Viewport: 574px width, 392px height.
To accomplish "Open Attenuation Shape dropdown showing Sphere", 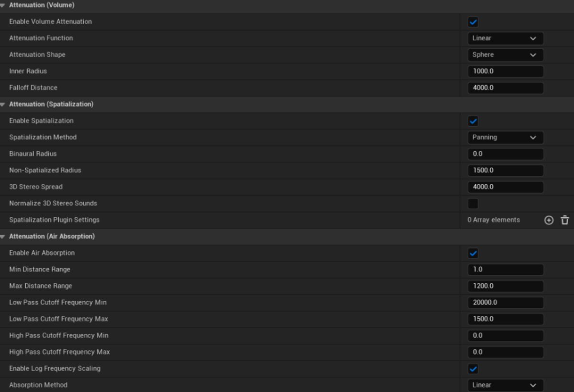I will tap(505, 55).
